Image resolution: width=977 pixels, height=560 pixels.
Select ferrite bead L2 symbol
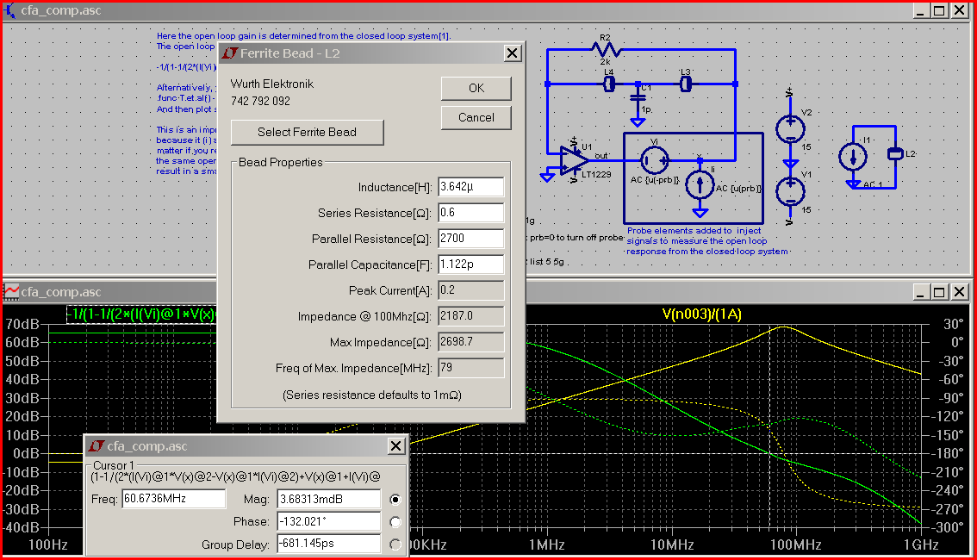pos(895,153)
